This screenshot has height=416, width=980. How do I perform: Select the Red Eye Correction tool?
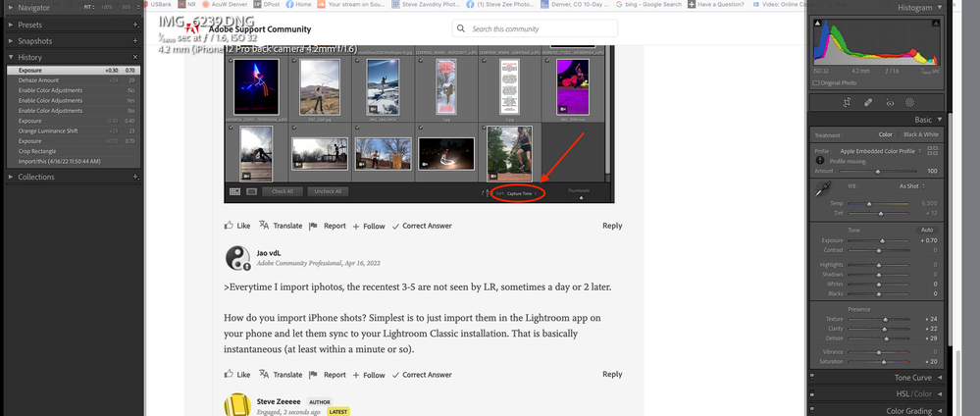tap(890, 103)
